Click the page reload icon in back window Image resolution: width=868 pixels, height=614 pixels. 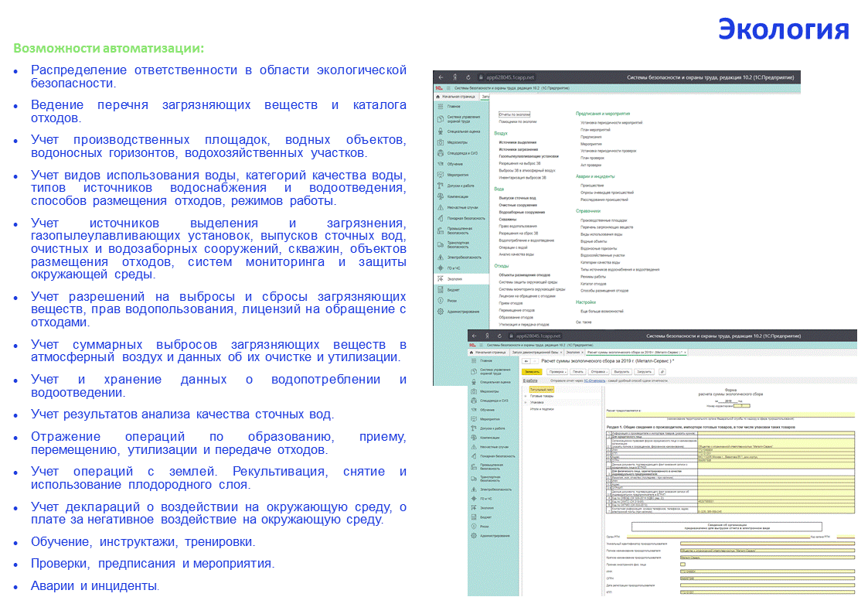[x=468, y=77]
